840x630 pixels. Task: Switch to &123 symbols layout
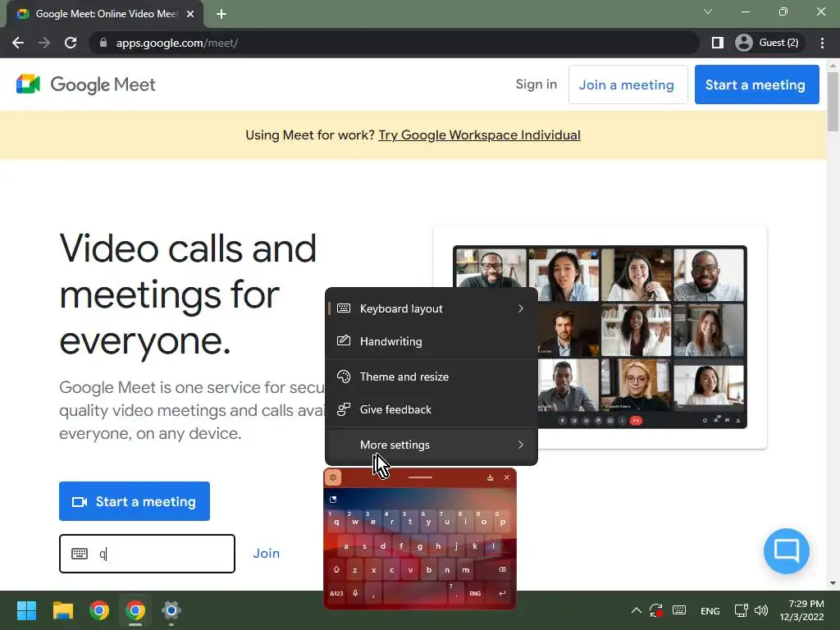pos(336,594)
